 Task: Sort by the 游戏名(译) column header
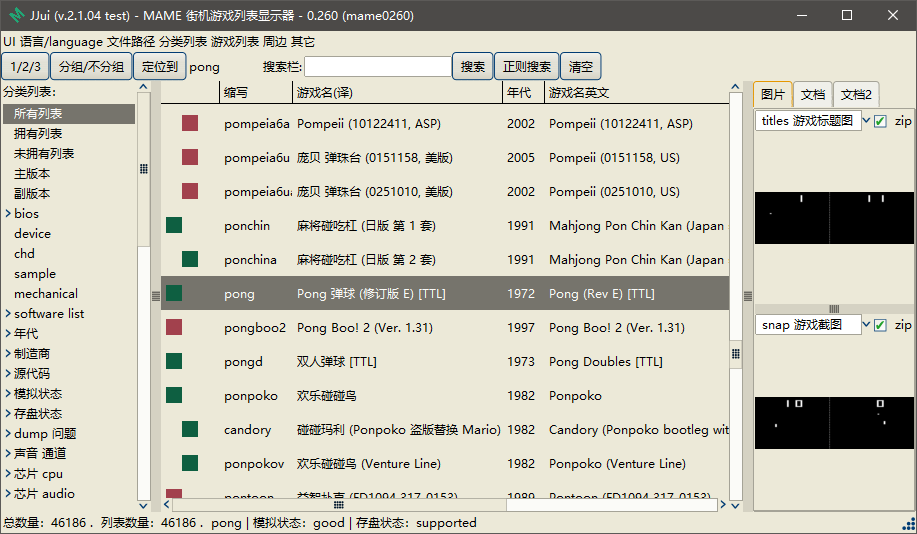click(x=397, y=92)
